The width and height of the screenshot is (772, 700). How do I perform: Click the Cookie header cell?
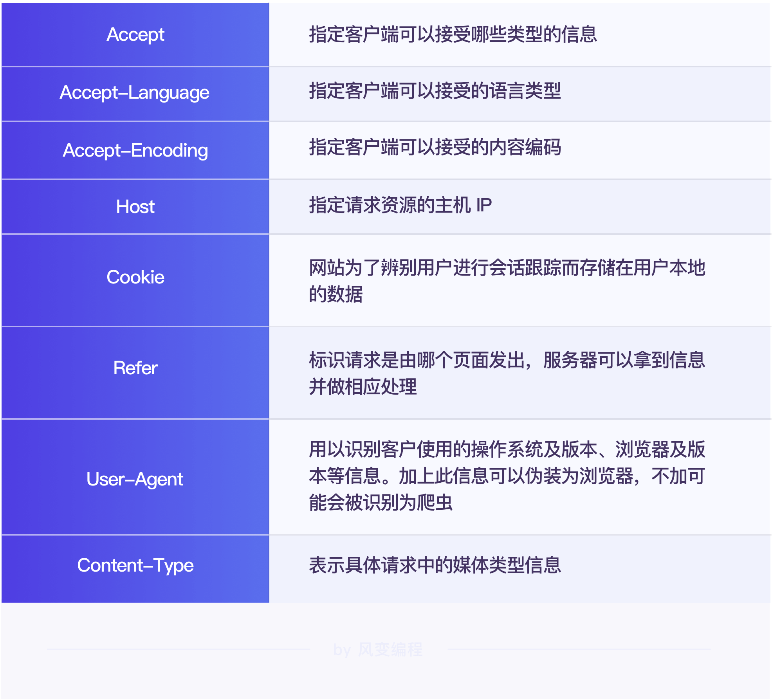click(x=135, y=277)
